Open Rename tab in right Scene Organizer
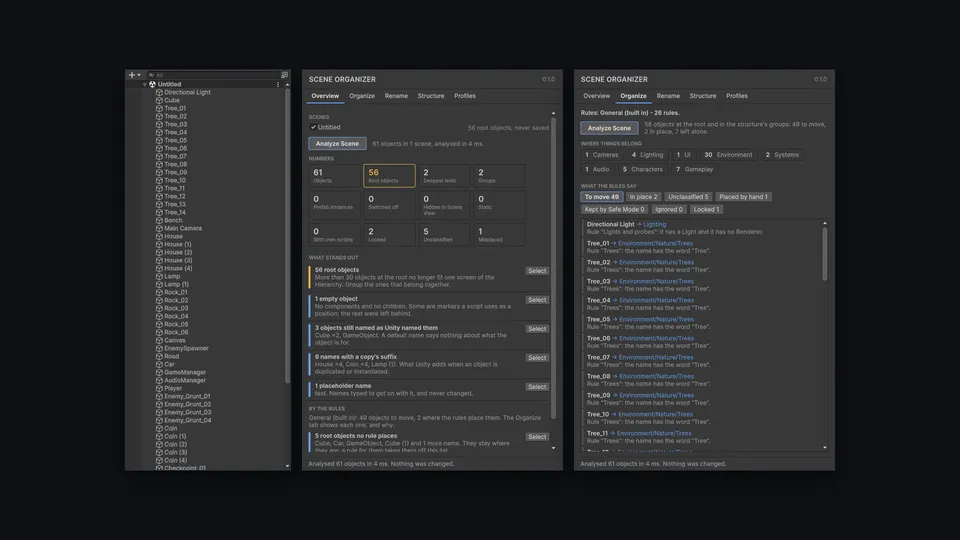 click(668, 96)
